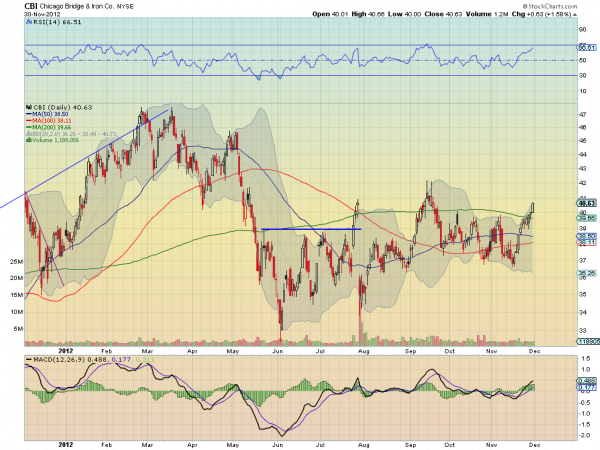Click the candlestick icon beside CBI (Daily)
The width and height of the screenshot is (600, 450).
click(x=29, y=108)
